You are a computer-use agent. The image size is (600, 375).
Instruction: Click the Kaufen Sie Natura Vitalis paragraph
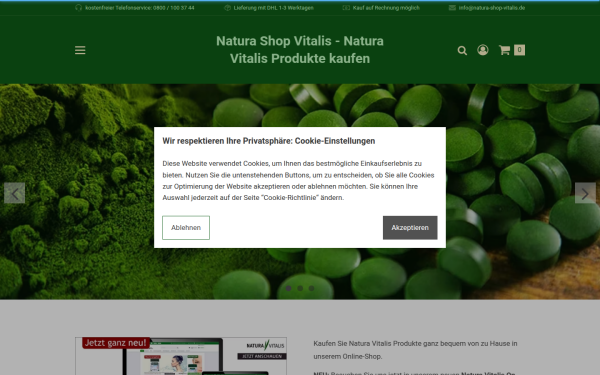pyautogui.click(x=415, y=350)
